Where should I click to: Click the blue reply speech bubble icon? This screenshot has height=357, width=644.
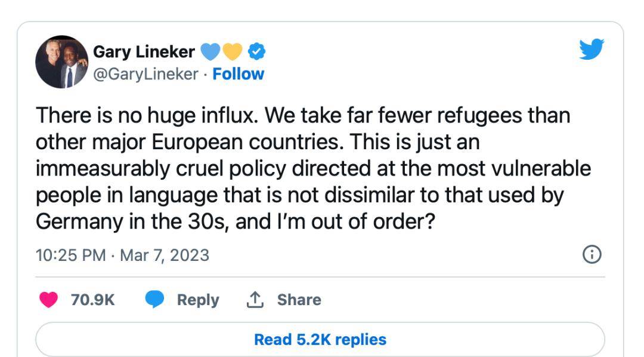(155, 299)
